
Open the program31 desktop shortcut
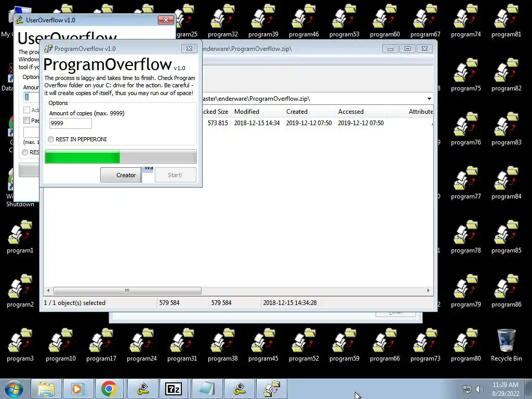tap(182, 345)
